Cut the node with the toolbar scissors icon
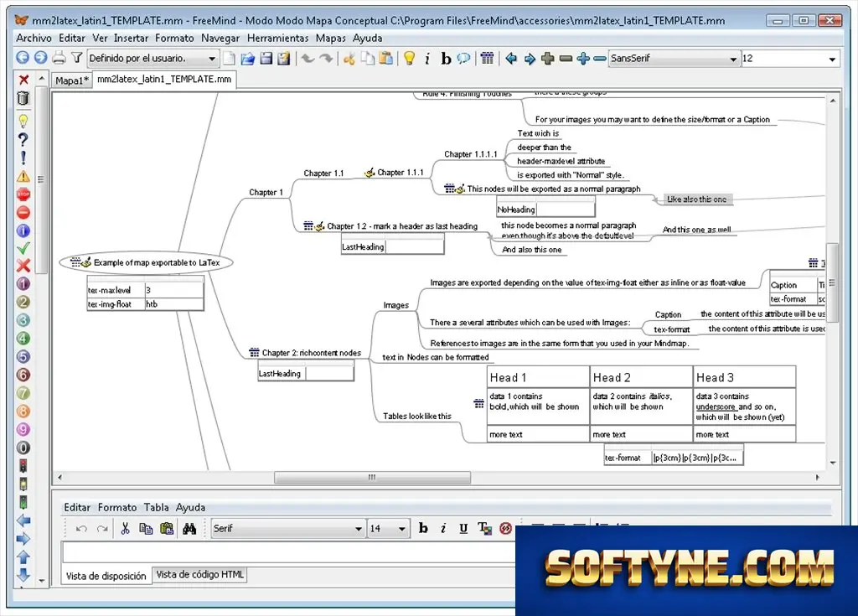The width and height of the screenshot is (858, 616). click(x=349, y=58)
